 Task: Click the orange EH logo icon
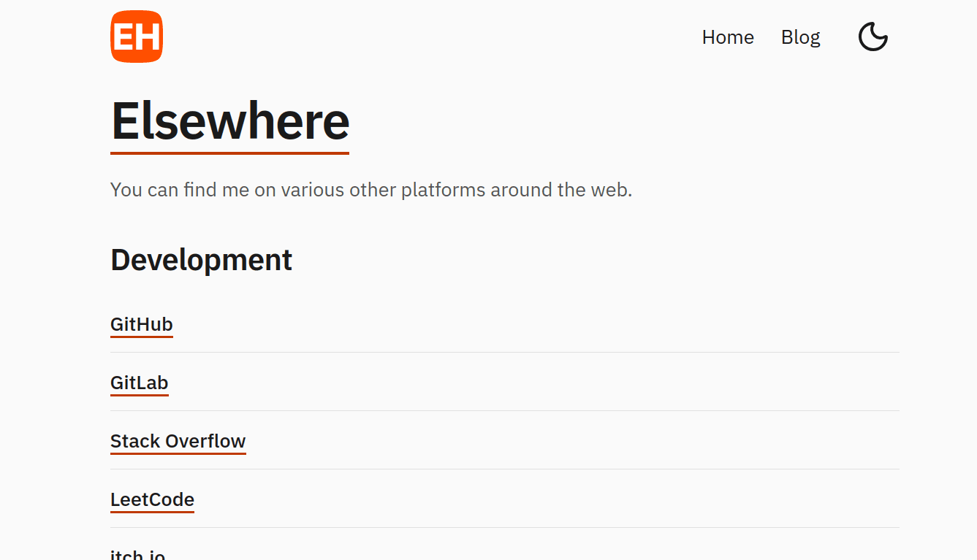[x=137, y=37]
